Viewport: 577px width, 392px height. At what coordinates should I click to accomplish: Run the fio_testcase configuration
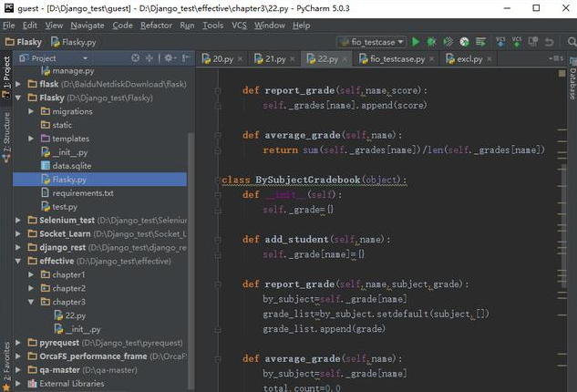(x=416, y=42)
